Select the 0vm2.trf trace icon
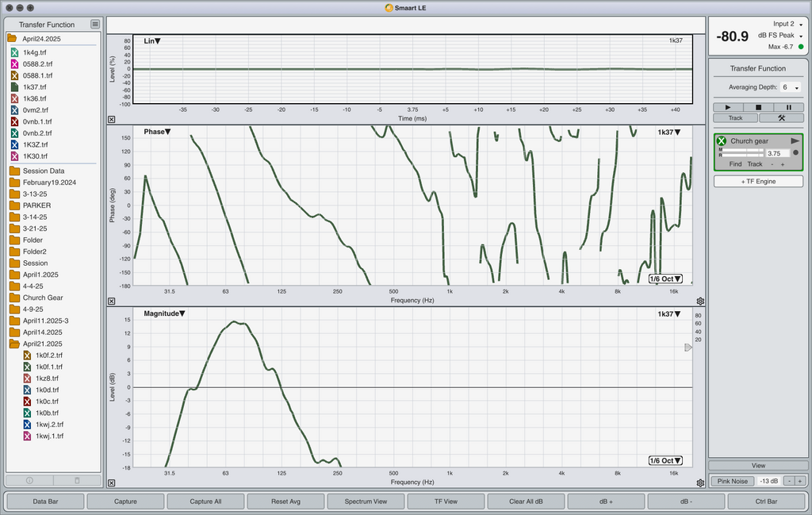812x515 pixels. (x=14, y=110)
